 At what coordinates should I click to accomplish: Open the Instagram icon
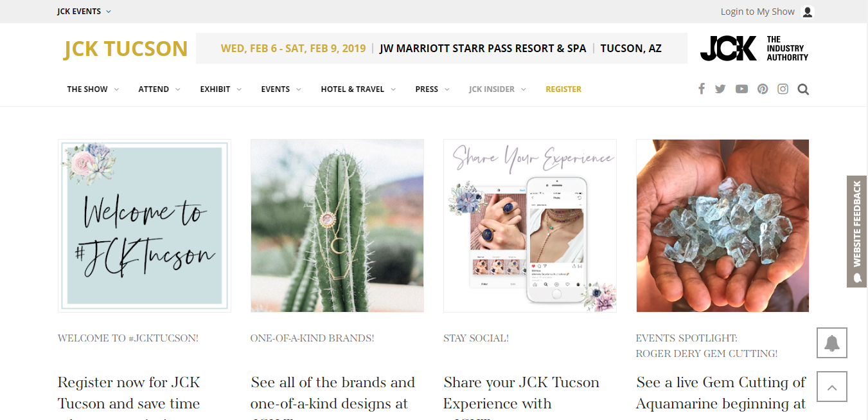coord(783,89)
